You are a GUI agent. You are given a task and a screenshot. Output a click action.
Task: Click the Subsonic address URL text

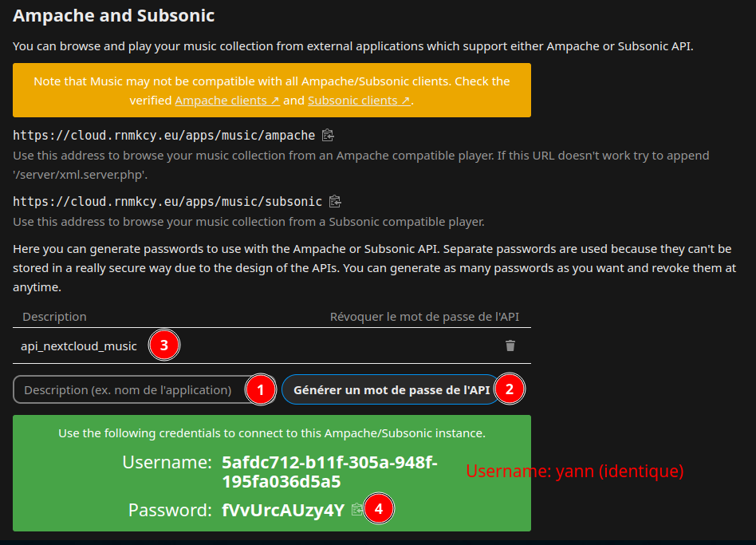coord(167,201)
